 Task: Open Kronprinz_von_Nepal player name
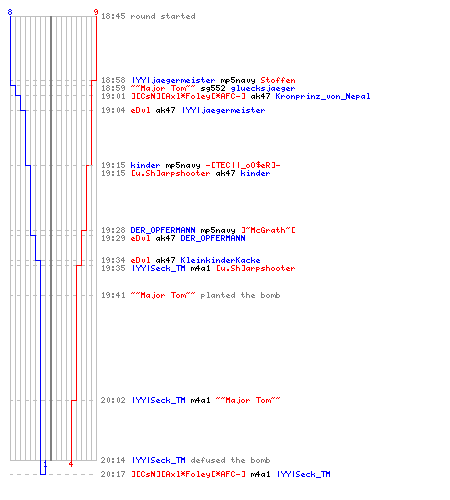point(323,96)
